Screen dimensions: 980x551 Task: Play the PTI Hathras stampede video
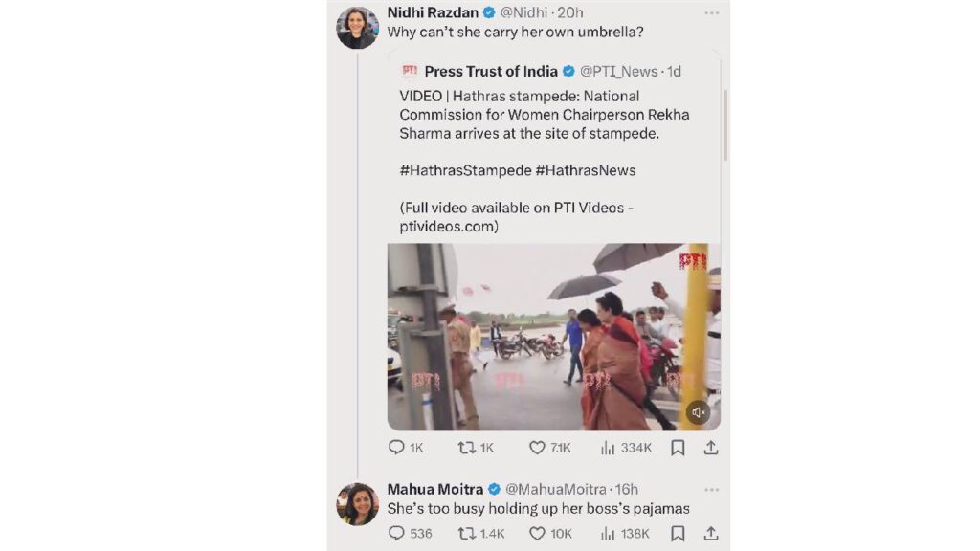click(553, 337)
